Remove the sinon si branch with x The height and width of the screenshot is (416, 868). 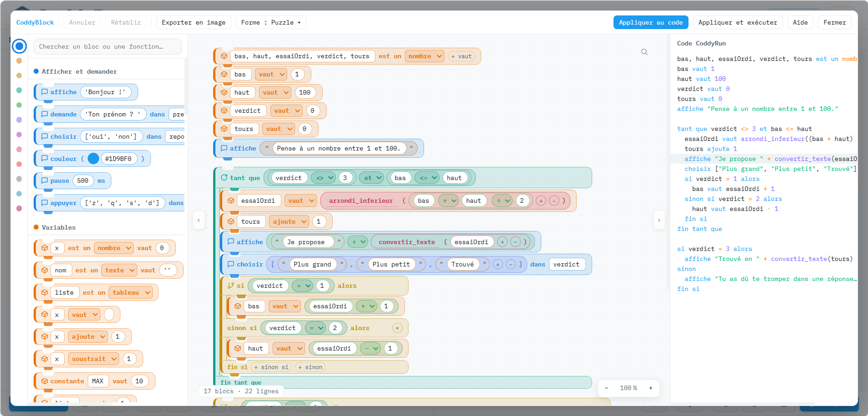click(x=397, y=328)
